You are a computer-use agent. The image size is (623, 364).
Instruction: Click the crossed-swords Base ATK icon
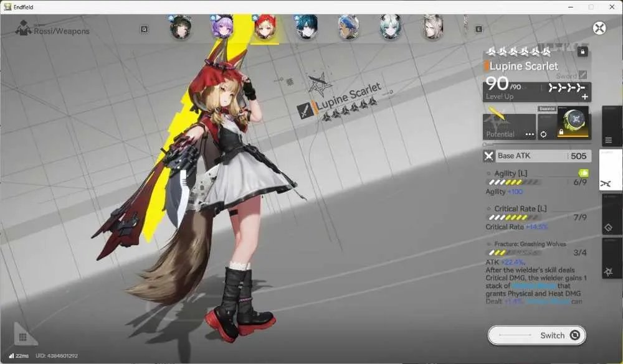488,156
